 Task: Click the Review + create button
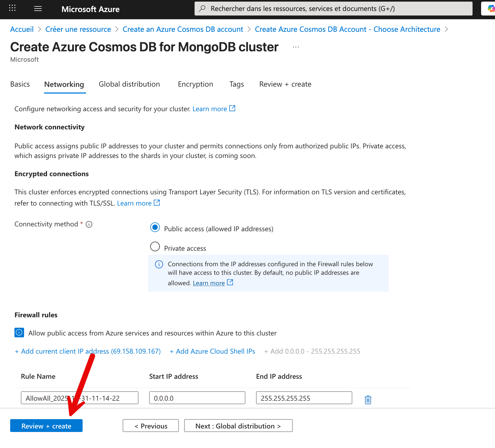click(x=46, y=426)
